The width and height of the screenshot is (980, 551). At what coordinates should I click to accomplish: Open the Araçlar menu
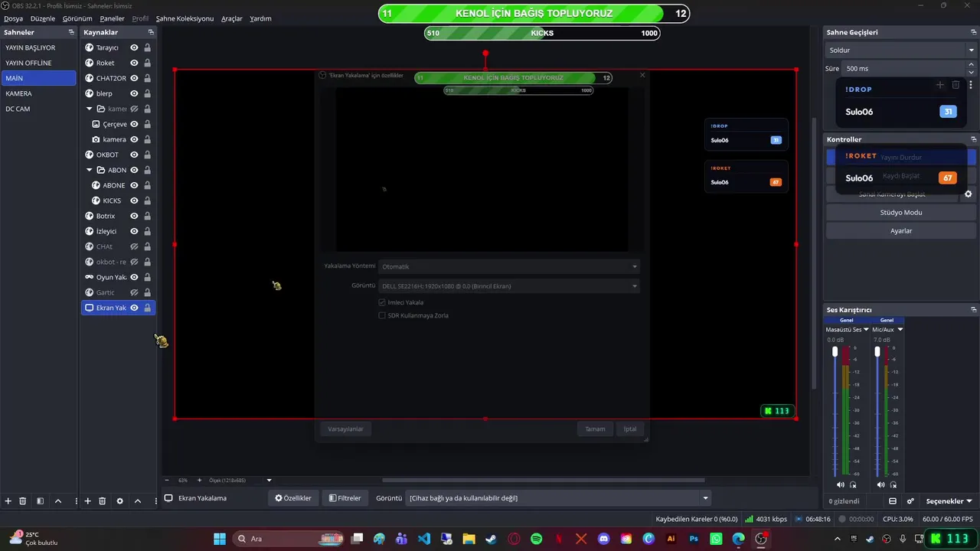(x=232, y=18)
